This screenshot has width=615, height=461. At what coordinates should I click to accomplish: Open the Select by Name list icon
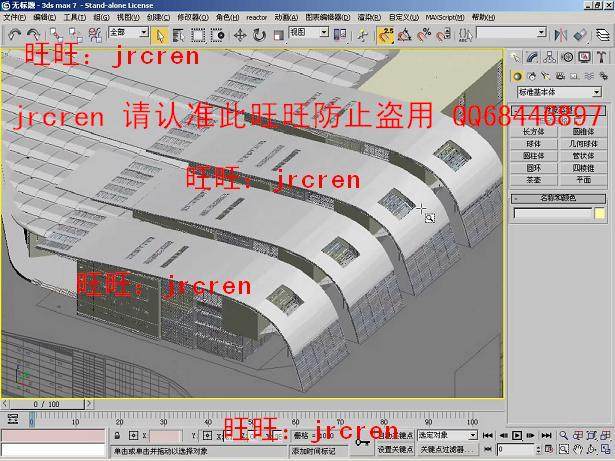(x=178, y=36)
